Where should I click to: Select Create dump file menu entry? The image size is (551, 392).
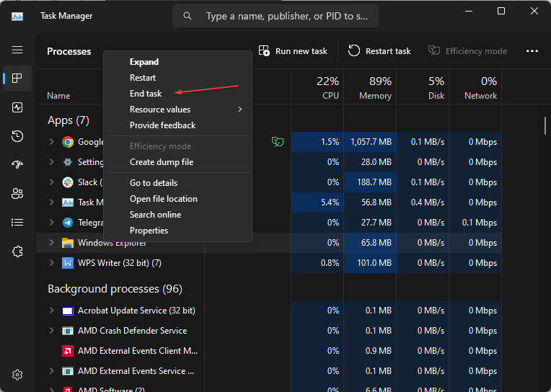tap(162, 162)
